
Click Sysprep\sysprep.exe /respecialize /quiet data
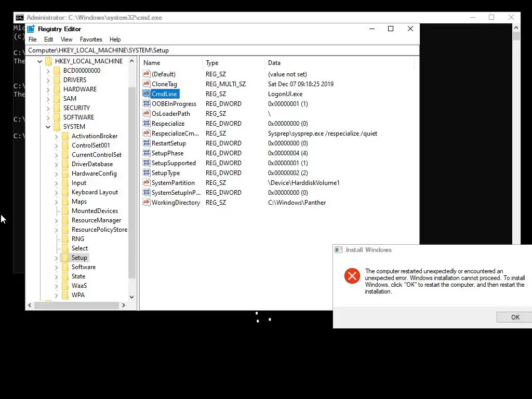[x=322, y=134]
